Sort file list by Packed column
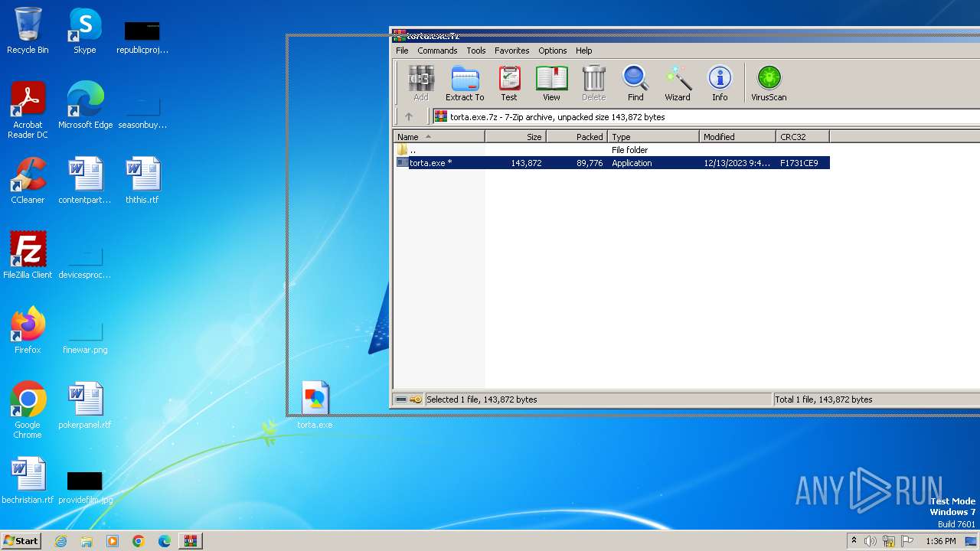Viewport: 980px width, 551px height. click(577, 137)
